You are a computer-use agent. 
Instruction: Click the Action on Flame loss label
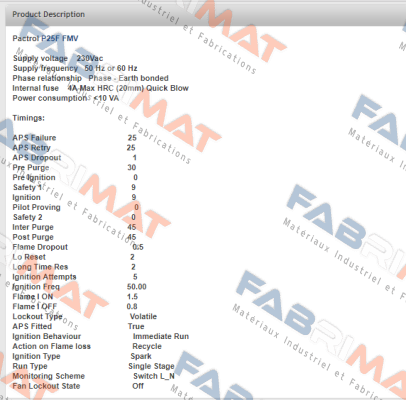52,346
